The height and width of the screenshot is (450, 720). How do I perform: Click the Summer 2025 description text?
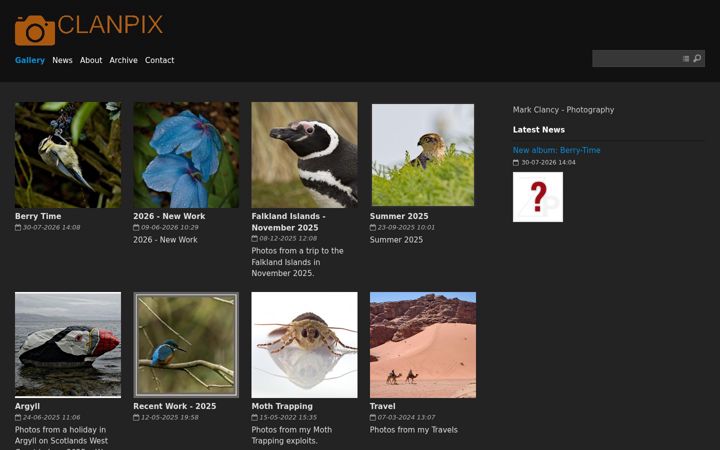(396, 240)
